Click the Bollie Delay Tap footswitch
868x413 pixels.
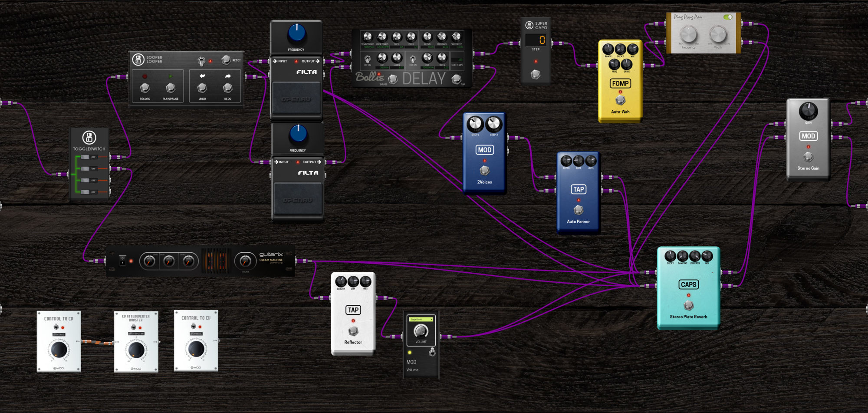[456, 79]
